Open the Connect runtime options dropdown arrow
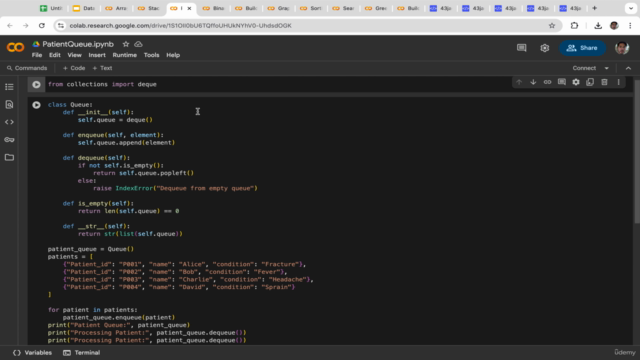This screenshot has width=640, height=360. point(607,68)
